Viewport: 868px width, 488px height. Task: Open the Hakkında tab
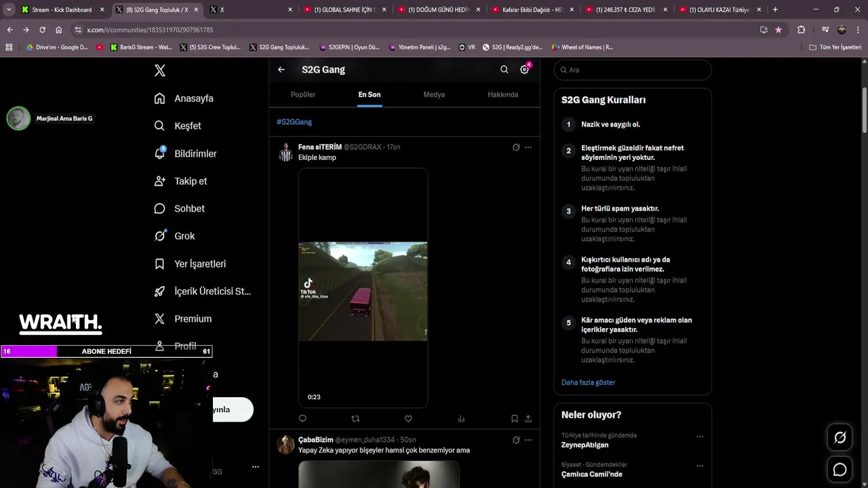coord(503,95)
